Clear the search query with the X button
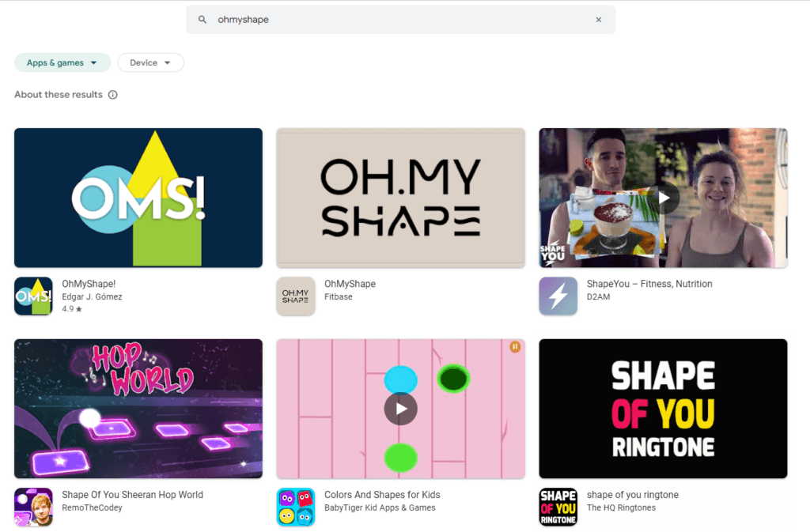 click(x=599, y=20)
